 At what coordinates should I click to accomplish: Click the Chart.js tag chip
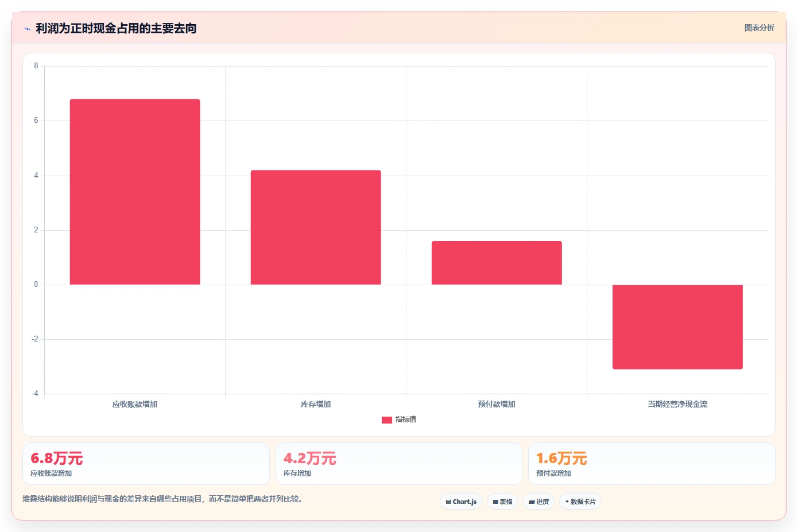click(461, 502)
